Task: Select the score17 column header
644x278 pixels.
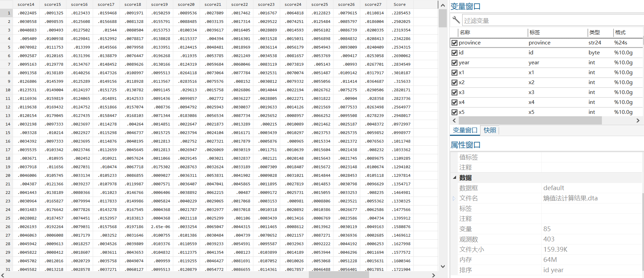Action: coord(106,4)
